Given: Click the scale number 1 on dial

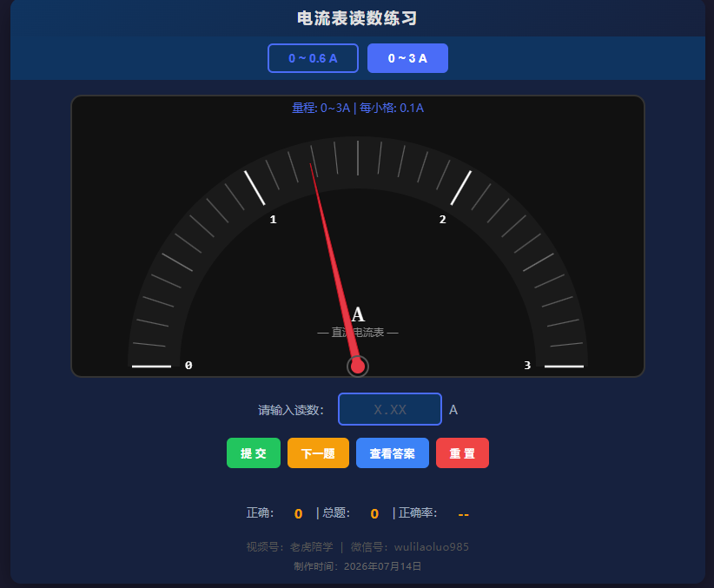Looking at the screenshot, I should pyautogui.click(x=274, y=220).
